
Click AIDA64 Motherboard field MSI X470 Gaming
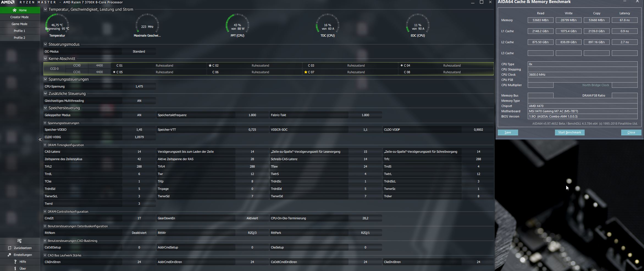tap(582, 111)
